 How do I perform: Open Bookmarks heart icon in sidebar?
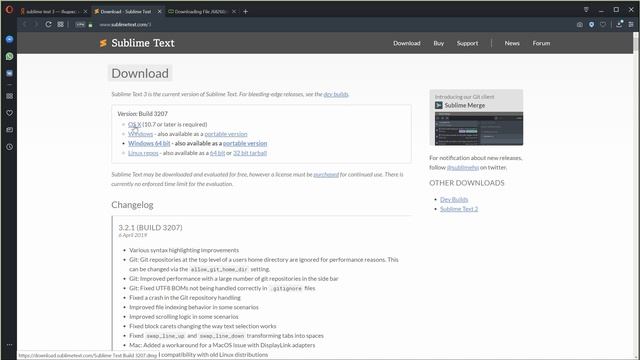pos(9,113)
